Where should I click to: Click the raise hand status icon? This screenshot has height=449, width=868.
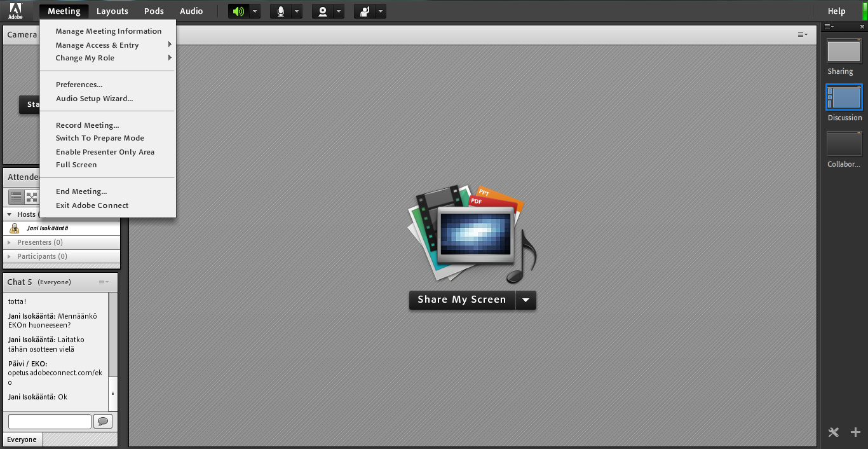(x=365, y=11)
